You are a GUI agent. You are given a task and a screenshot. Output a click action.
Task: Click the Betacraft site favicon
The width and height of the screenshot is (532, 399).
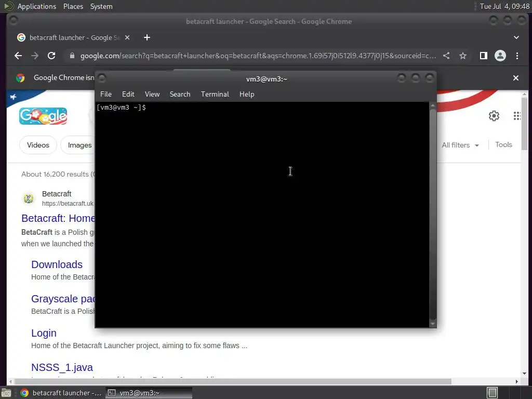[29, 198]
